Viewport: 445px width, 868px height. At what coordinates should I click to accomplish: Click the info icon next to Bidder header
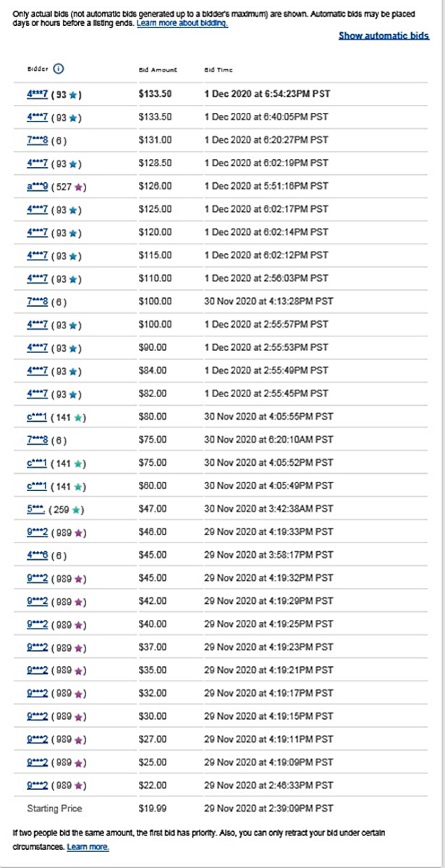coord(59,69)
